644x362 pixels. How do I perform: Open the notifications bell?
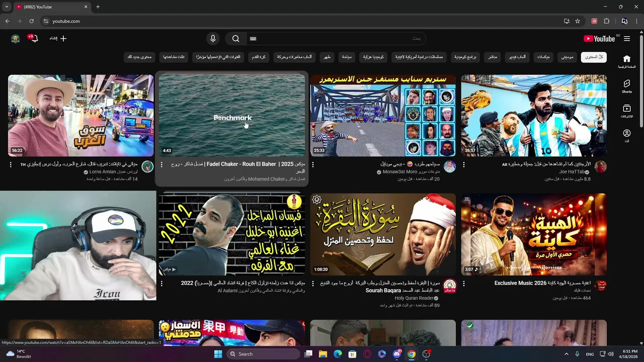[34, 39]
